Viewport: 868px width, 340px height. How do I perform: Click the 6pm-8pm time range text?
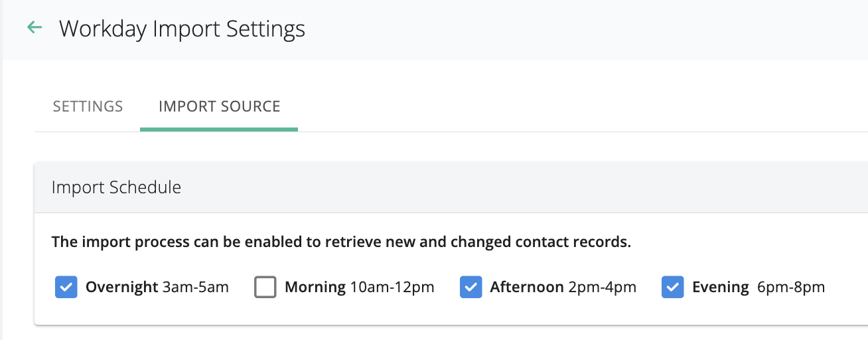[x=791, y=288]
